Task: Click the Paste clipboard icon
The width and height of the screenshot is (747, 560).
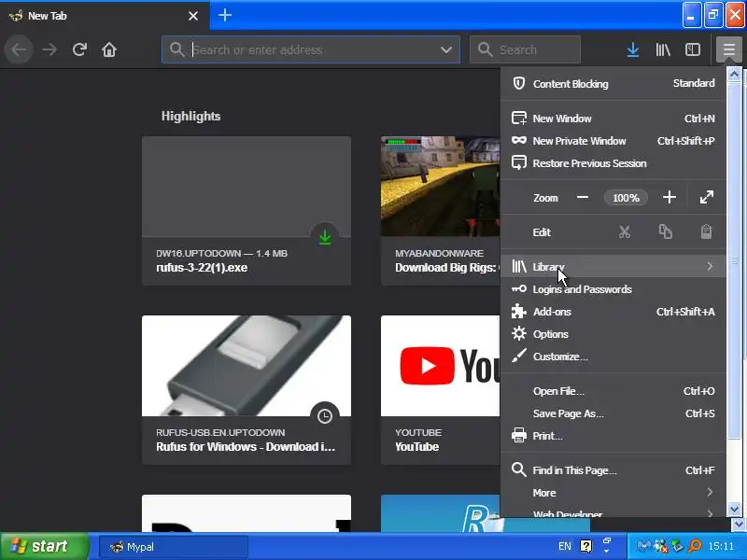Action: tap(706, 231)
